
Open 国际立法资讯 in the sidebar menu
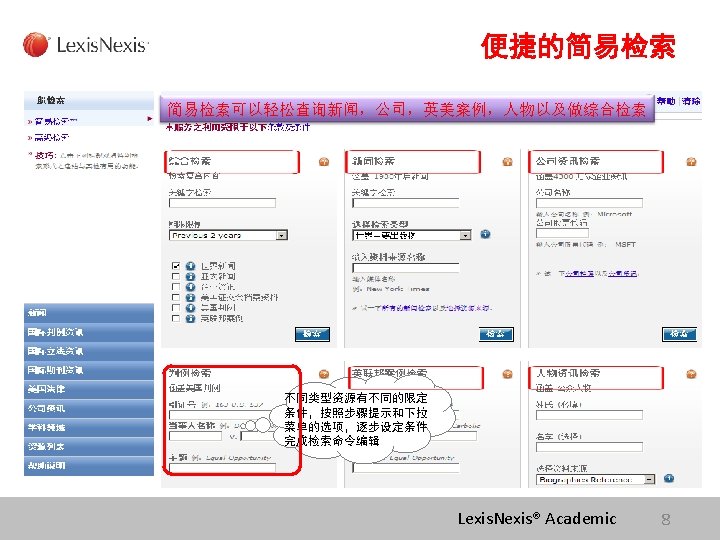tap(89, 351)
